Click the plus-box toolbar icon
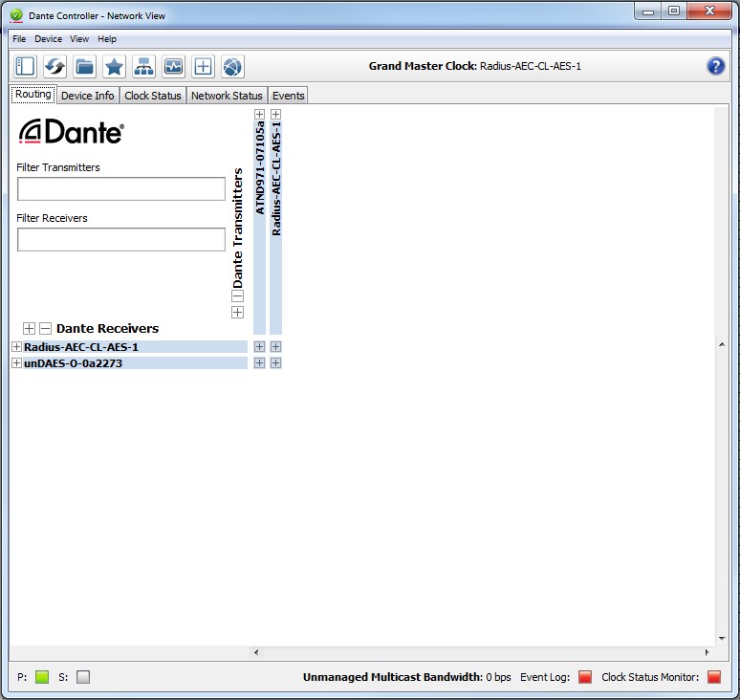The image size is (740, 700). click(x=203, y=66)
